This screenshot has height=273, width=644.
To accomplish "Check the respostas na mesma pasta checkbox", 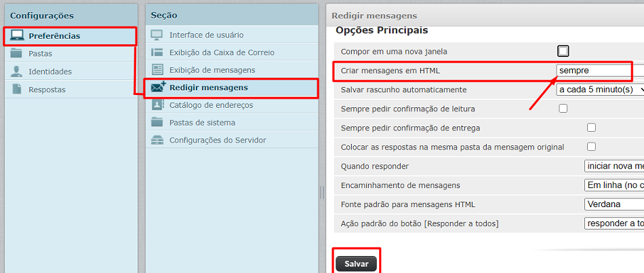I will tap(591, 147).
